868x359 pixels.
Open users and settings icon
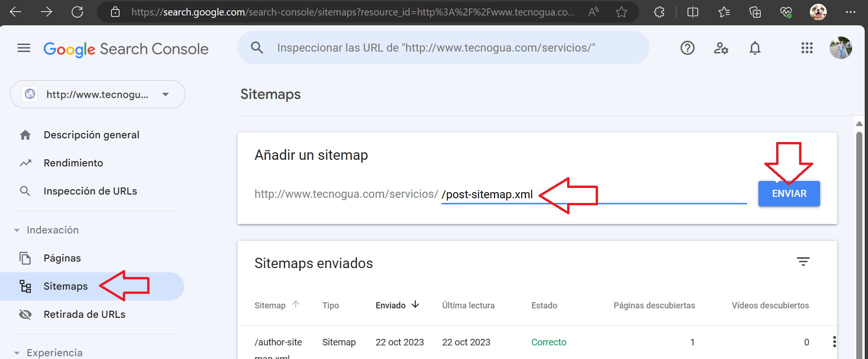pyautogui.click(x=721, y=48)
